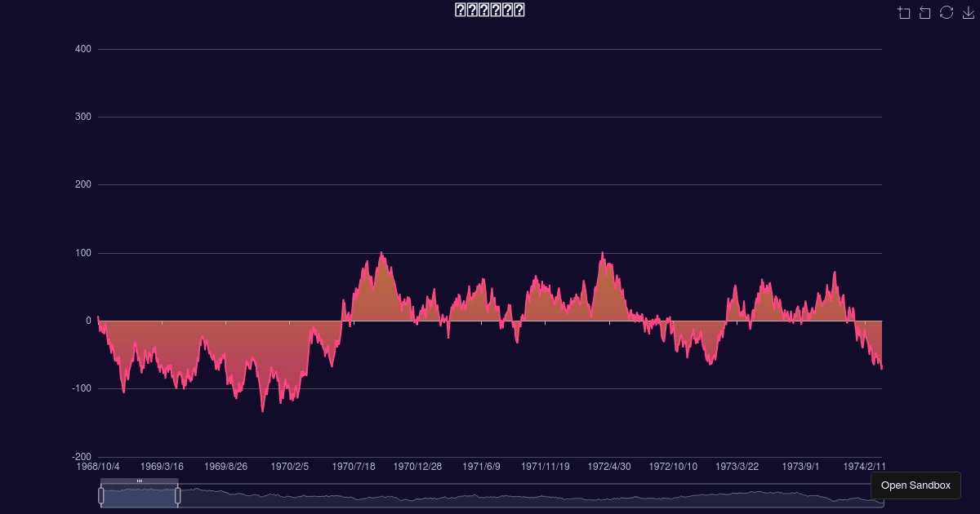This screenshot has width=980, height=514.
Task: Click the x-axis label 1972/10/10
Action: click(673, 467)
